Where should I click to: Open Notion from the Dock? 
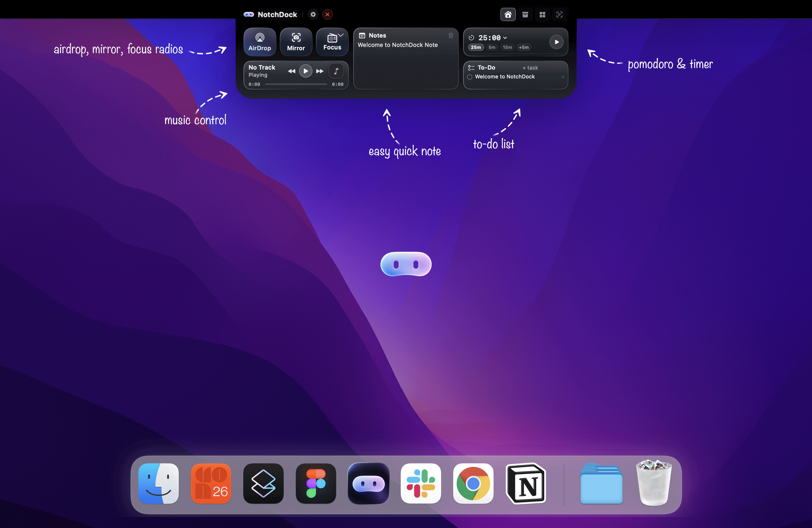click(526, 483)
